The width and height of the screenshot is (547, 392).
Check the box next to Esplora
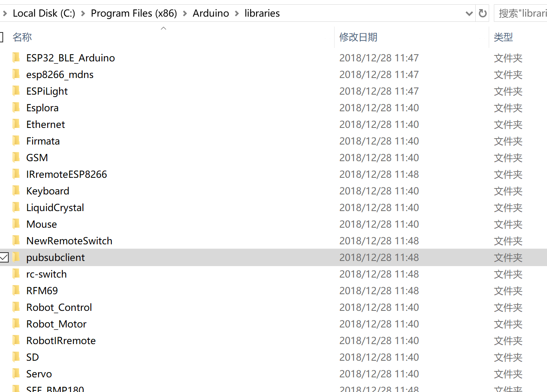coord(5,107)
